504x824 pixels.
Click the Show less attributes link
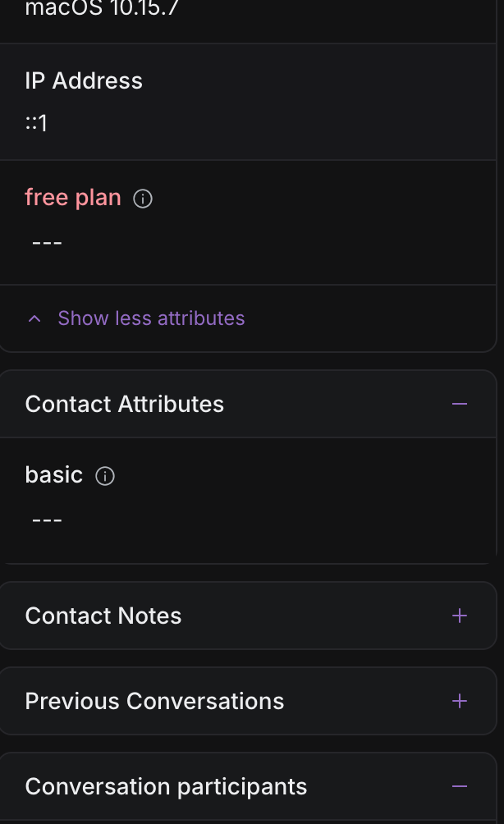click(x=151, y=318)
